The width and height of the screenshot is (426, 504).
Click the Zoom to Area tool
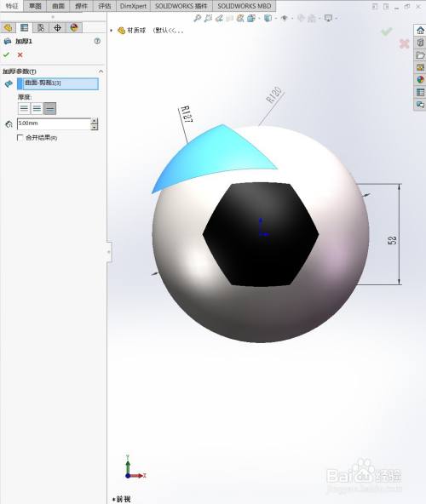pyautogui.click(x=208, y=19)
